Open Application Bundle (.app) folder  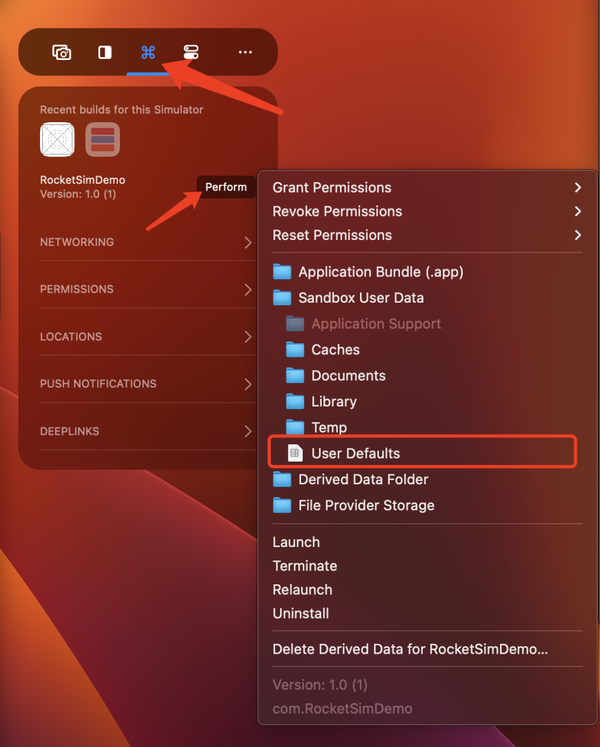(x=427, y=272)
